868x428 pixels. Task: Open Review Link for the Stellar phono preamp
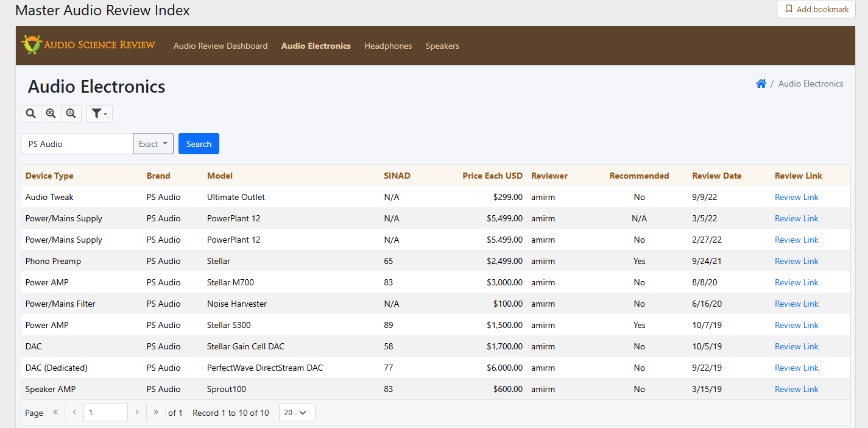[x=796, y=261]
